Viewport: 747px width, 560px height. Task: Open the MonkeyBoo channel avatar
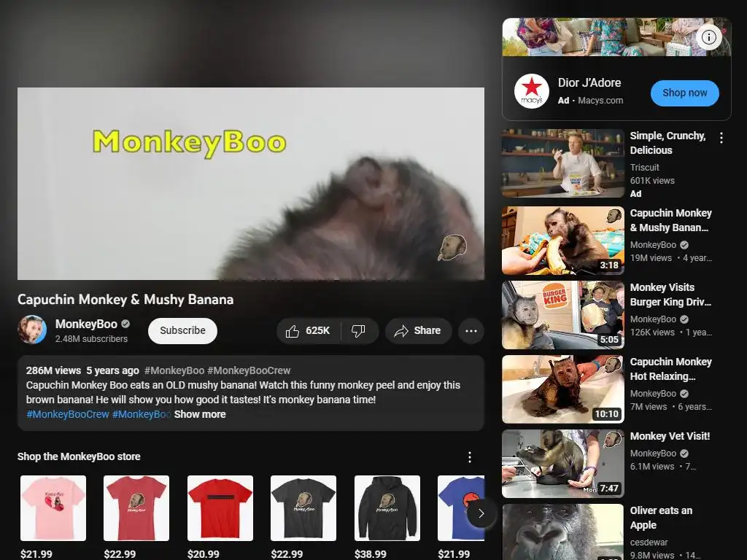pos(32,330)
